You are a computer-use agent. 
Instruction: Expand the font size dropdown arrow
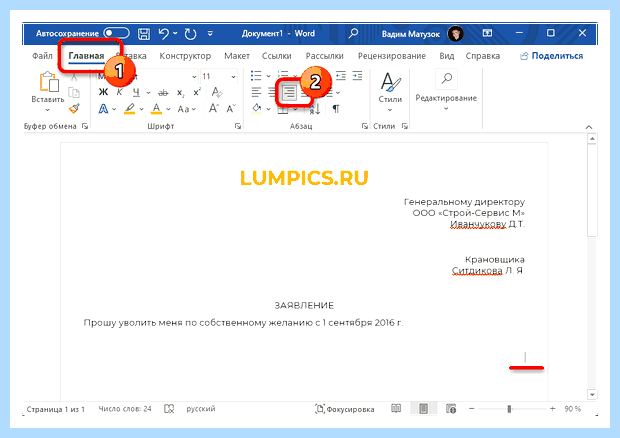[x=233, y=76]
